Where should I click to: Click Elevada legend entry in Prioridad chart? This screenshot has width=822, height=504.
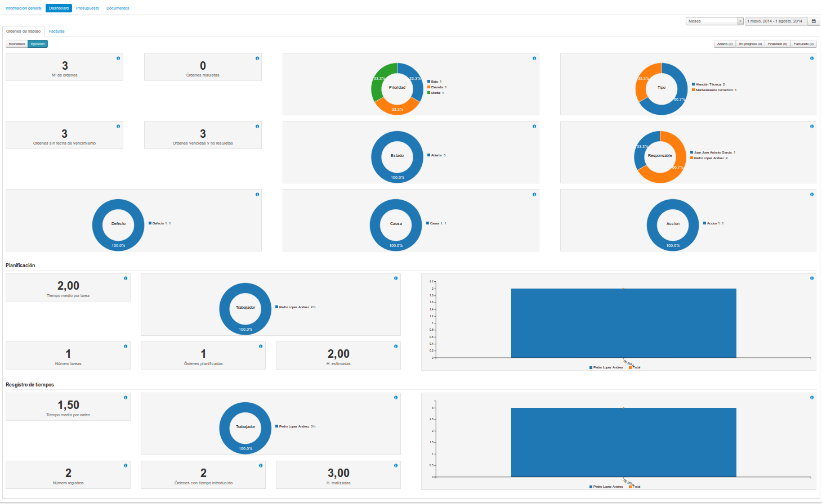[x=437, y=87]
